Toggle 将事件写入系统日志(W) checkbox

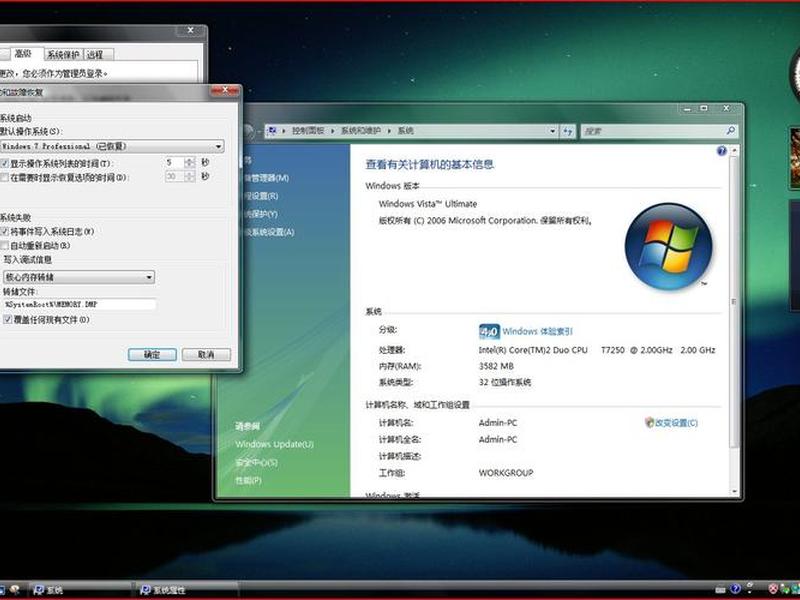(x=5, y=232)
